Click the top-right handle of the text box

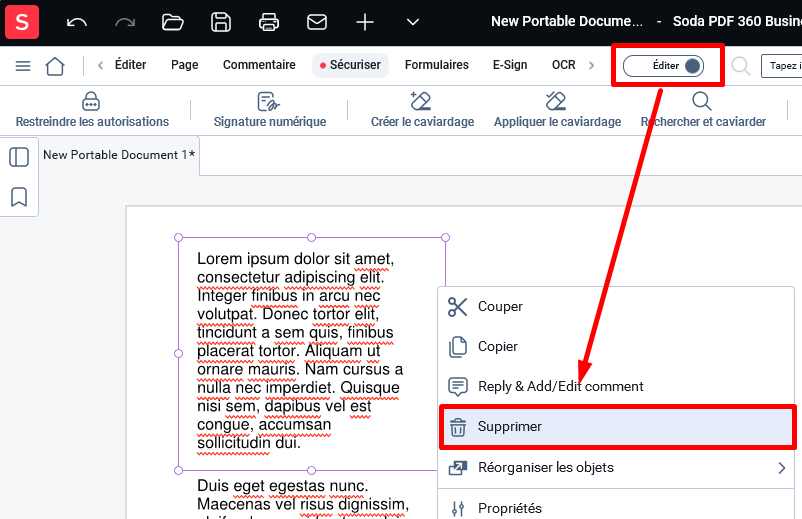click(445, 237)
